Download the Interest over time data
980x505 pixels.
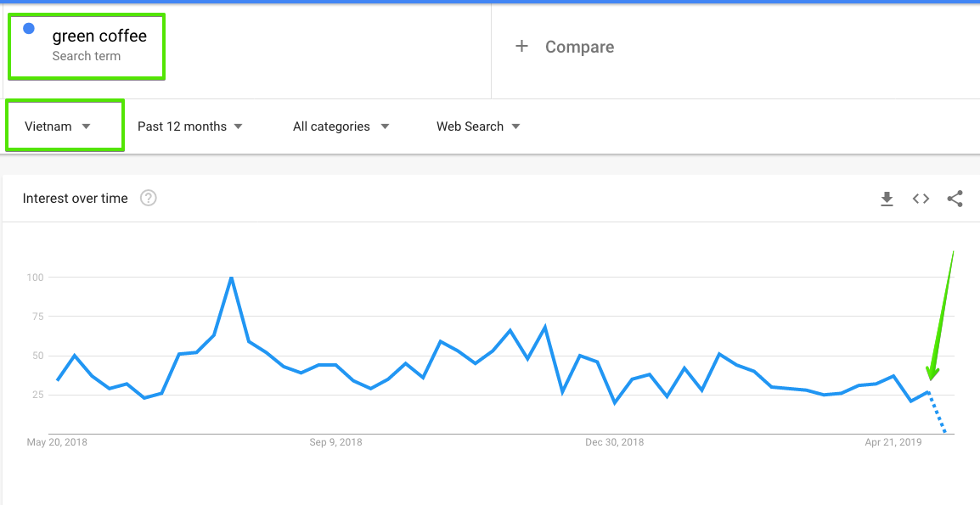(x=887, y=199)
